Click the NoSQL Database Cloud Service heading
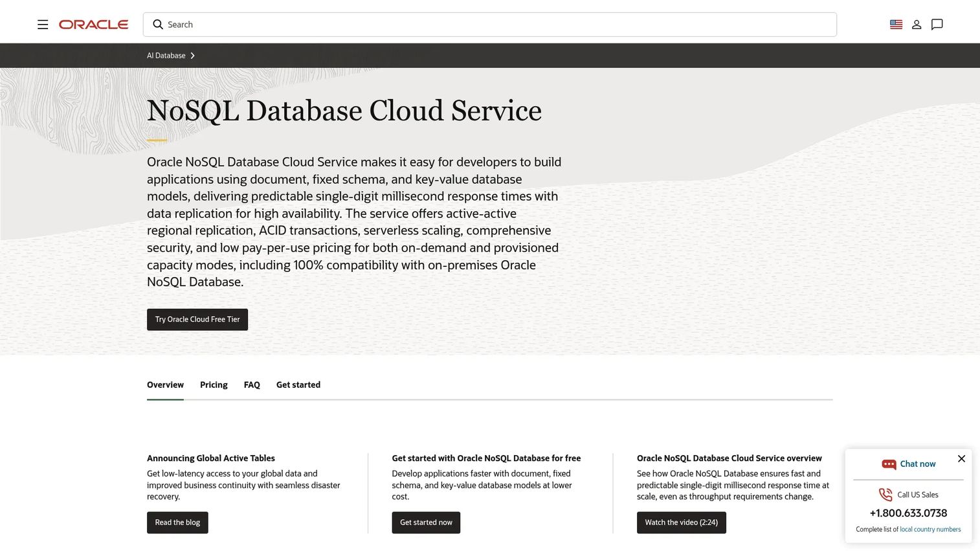 point(344,111)
